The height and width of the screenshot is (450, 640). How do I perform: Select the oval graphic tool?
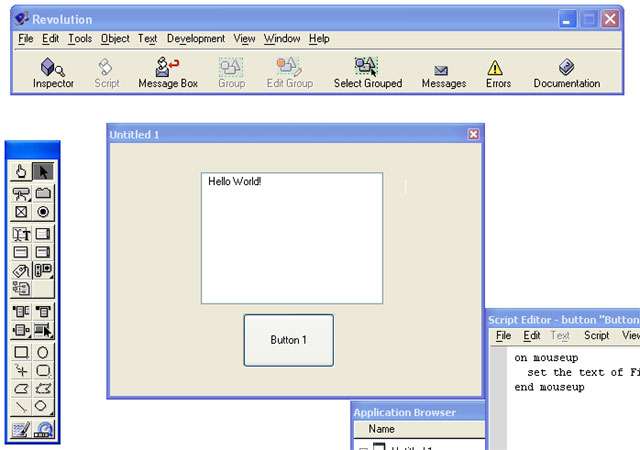tap(43, 352)
